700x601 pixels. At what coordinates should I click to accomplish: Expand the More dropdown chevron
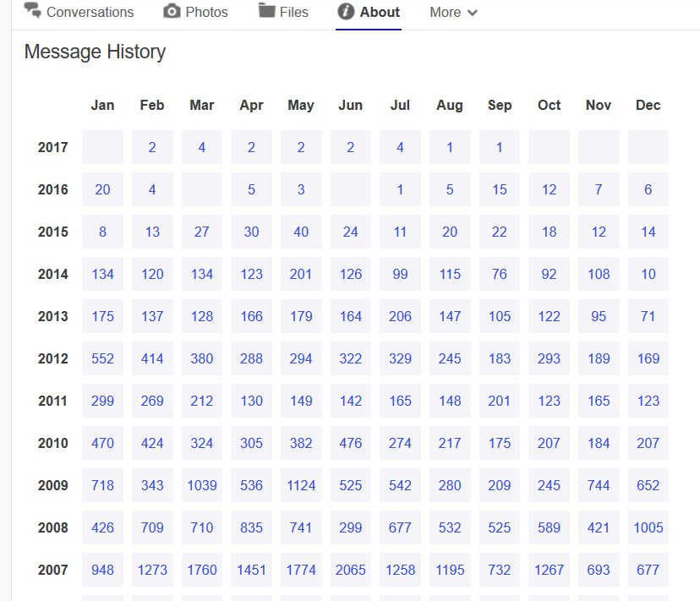click(473, 13)
